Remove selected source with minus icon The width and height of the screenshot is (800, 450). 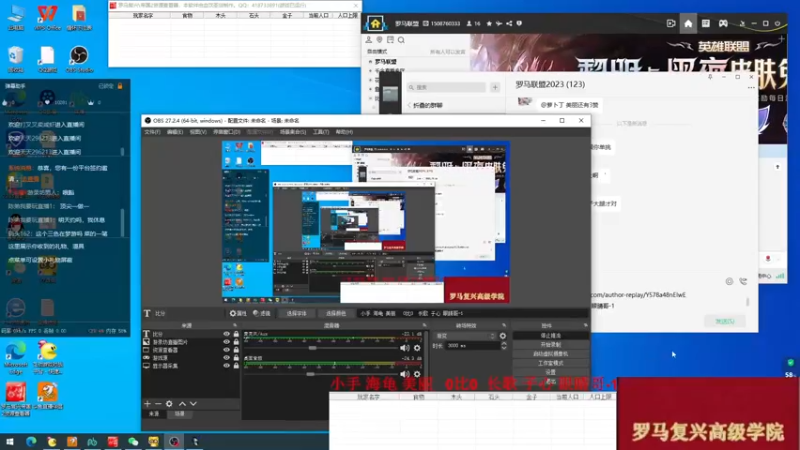[158, 404]
